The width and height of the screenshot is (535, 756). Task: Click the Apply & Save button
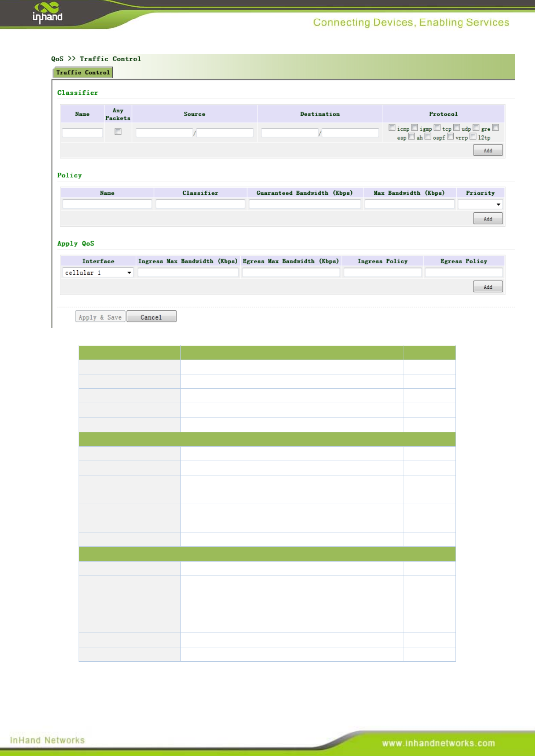coord(100,317)
